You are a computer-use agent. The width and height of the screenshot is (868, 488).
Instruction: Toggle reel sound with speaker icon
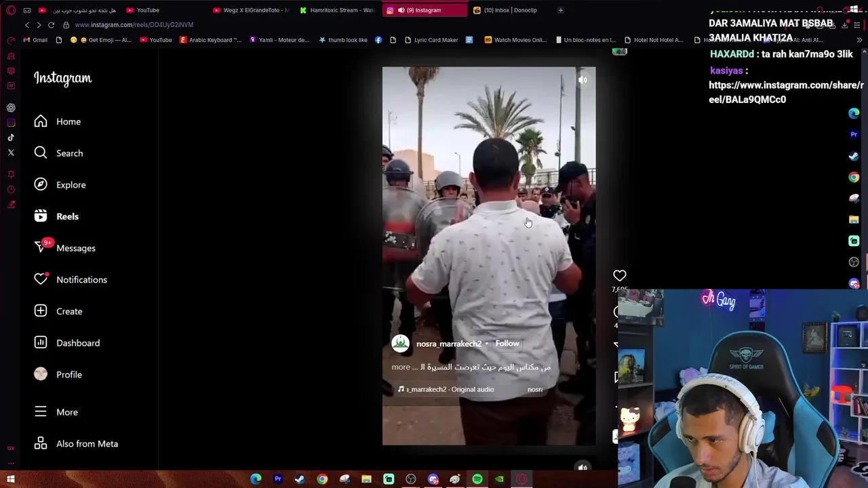coord(583,80)
